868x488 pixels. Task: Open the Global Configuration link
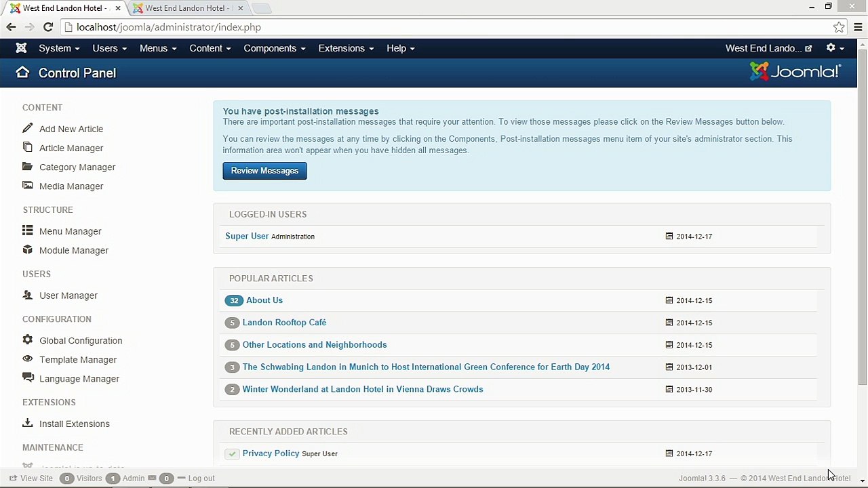coord(81,341)
